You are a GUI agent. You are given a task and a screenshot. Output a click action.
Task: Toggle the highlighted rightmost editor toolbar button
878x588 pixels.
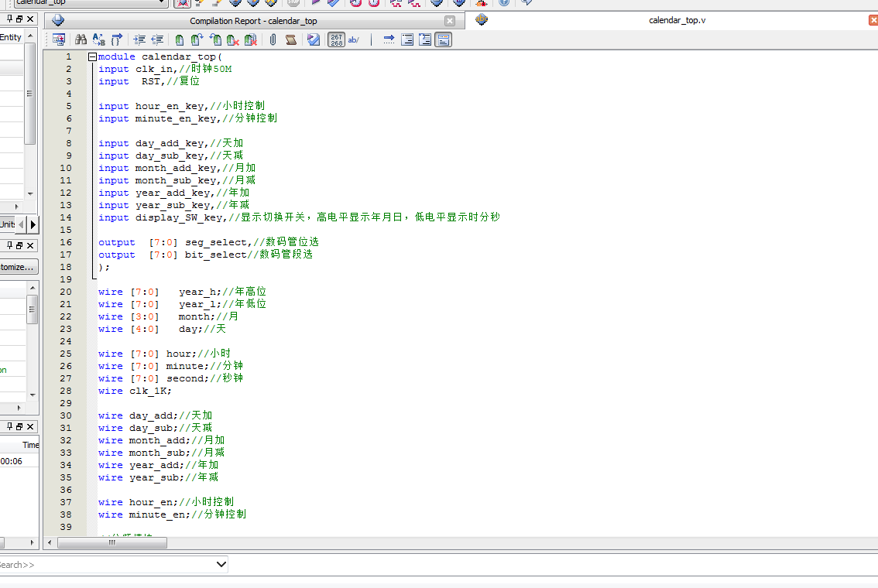pyautogui.click(x=444, y=39)
